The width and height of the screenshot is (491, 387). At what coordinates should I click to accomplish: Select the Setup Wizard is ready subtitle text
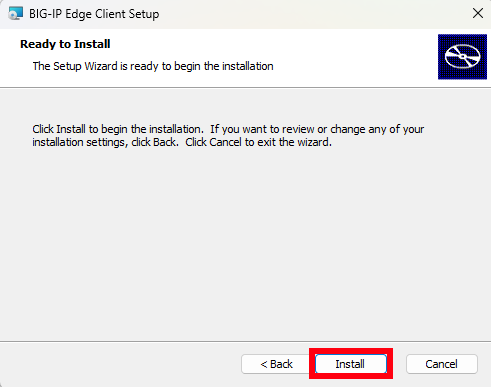(153, 66)
